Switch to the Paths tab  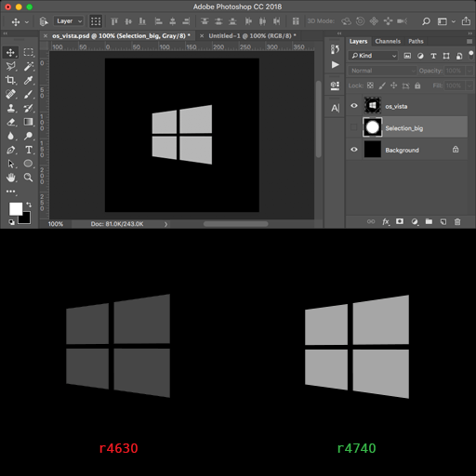416,41
